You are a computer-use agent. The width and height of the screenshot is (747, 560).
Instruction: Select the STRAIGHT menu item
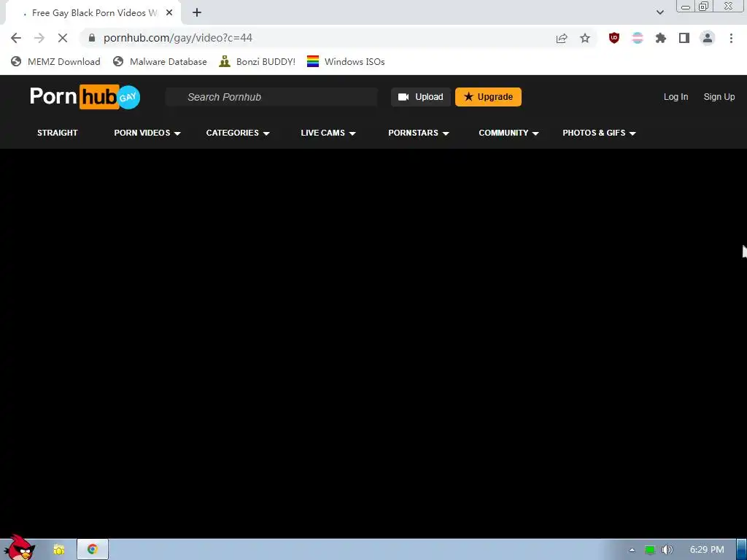pos(57,133)
